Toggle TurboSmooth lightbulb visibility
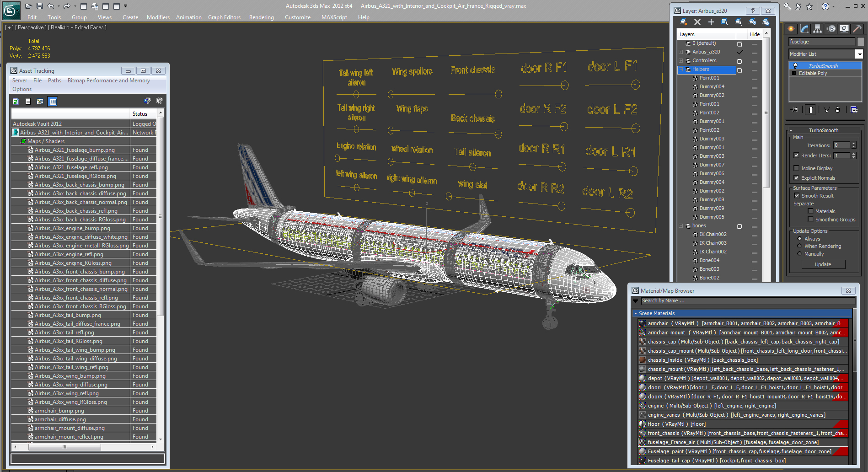The image size is (868, 472). pyautogui.click(x=795, y=66)
